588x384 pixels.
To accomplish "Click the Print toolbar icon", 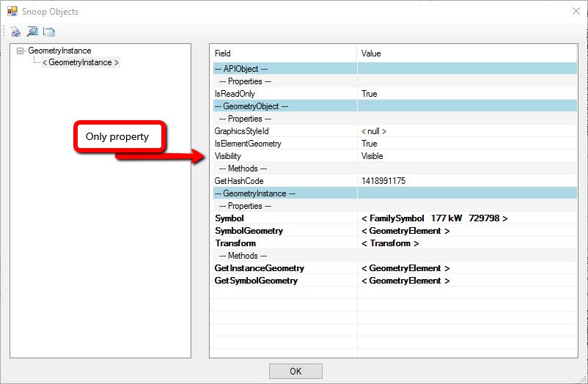I will [15, 32].
